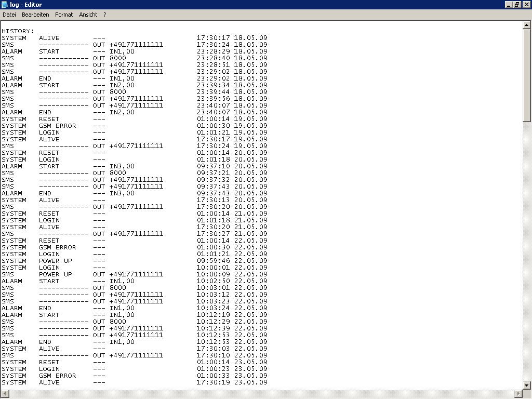Screen dimensions: 532x399
Task: Click the Notepad icon in title bar
Action: (x=5, y=5)
